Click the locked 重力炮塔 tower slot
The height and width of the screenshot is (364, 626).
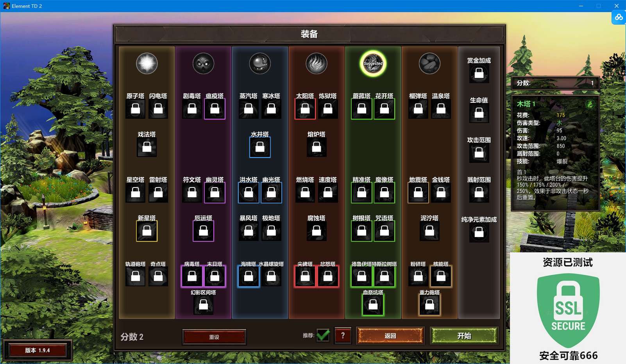coord(429,305)
